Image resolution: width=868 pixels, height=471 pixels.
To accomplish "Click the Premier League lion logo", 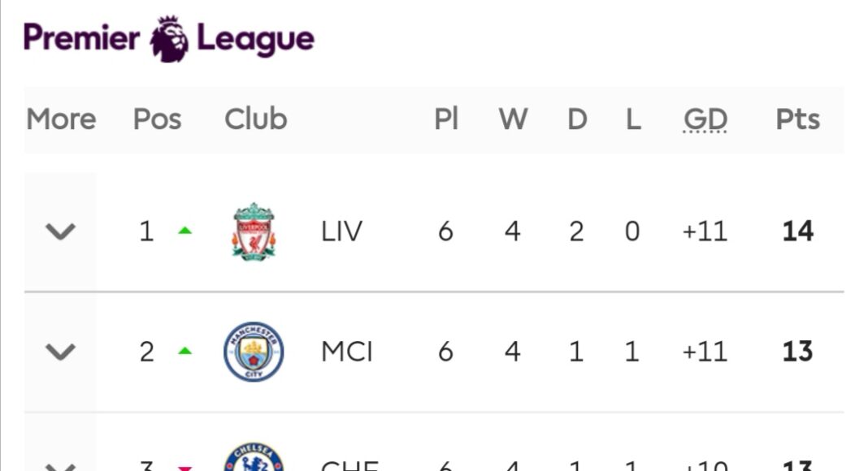I will coord(169,38).
